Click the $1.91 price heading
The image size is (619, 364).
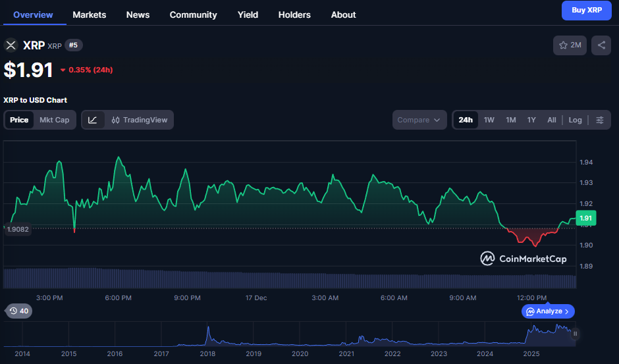point(28,70)
